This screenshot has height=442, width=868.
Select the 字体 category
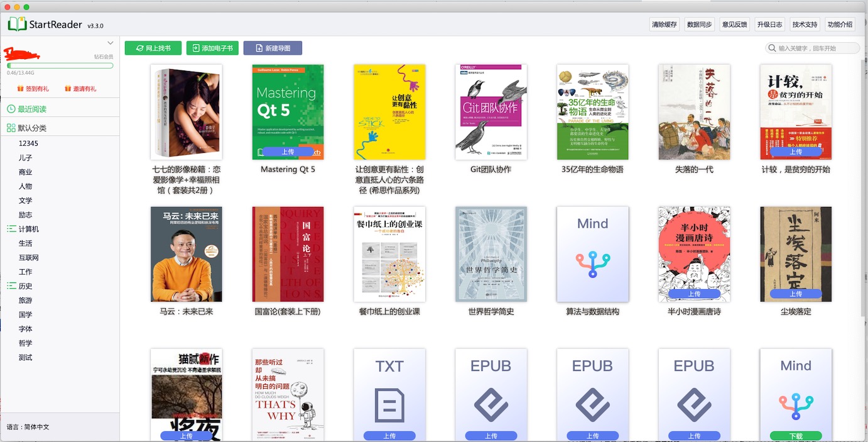(x=25, y=329)
